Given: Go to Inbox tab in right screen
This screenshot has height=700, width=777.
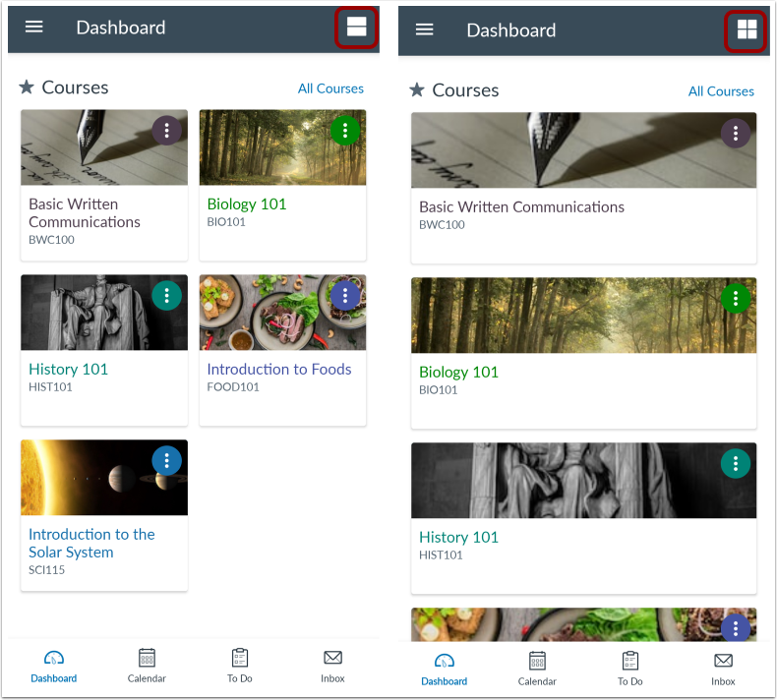Looking at the screenshot, I should click(x=723, y=670).
